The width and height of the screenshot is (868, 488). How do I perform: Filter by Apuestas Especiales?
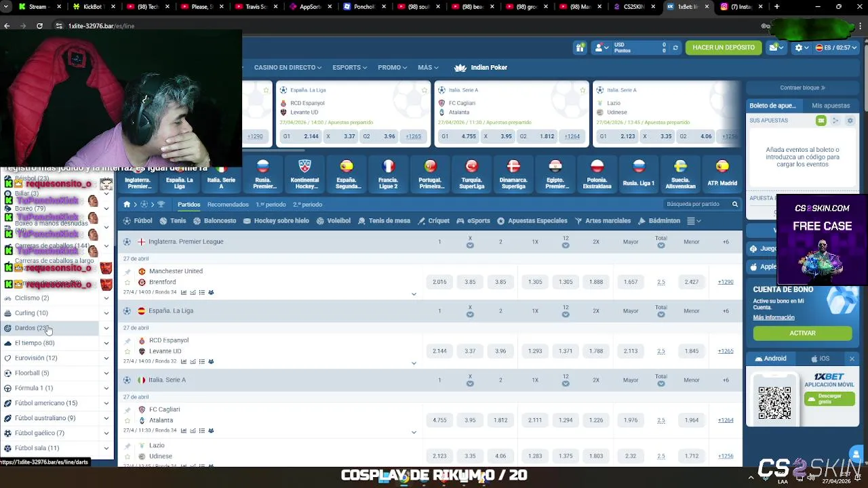pos(532,221)
